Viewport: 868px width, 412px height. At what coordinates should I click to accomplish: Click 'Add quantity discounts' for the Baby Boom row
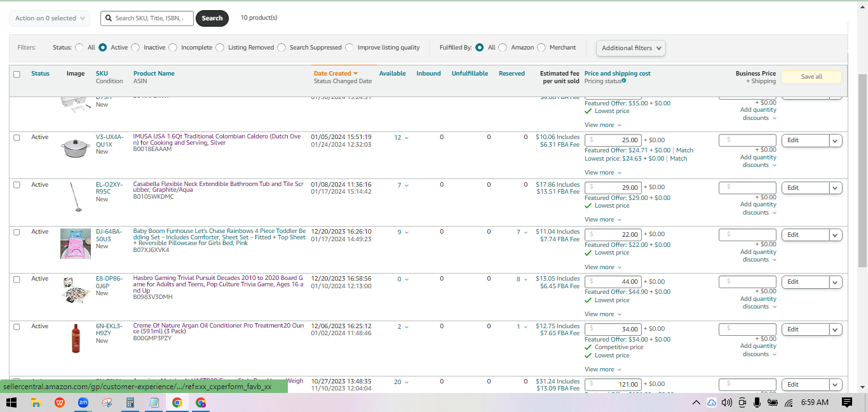click(x=759, y=256)
